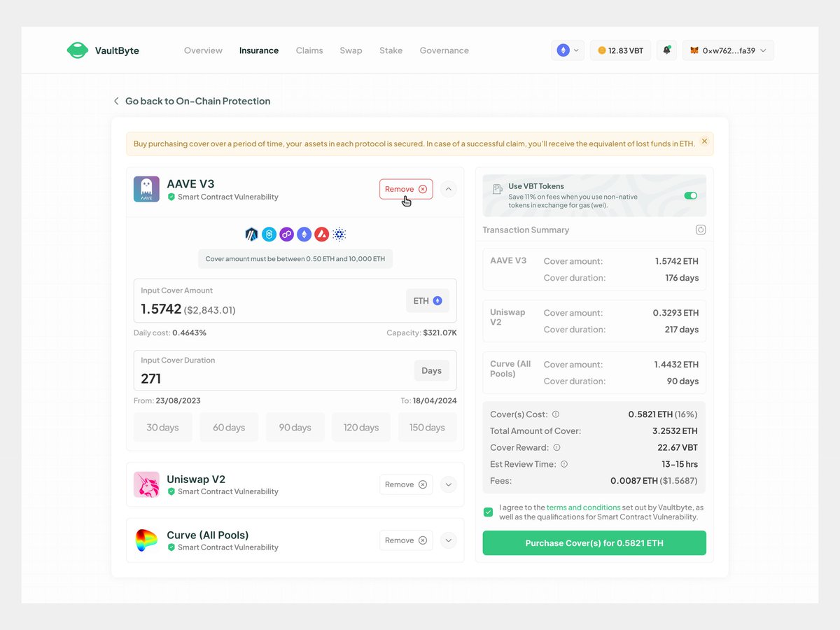Collapse the AAVE V3 section
The height and width of the screenshot is (630, 840).
coord(449,189)
